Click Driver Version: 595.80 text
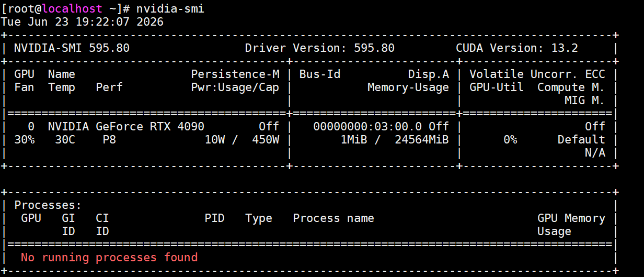644x277 pixels. pos(320,48)
